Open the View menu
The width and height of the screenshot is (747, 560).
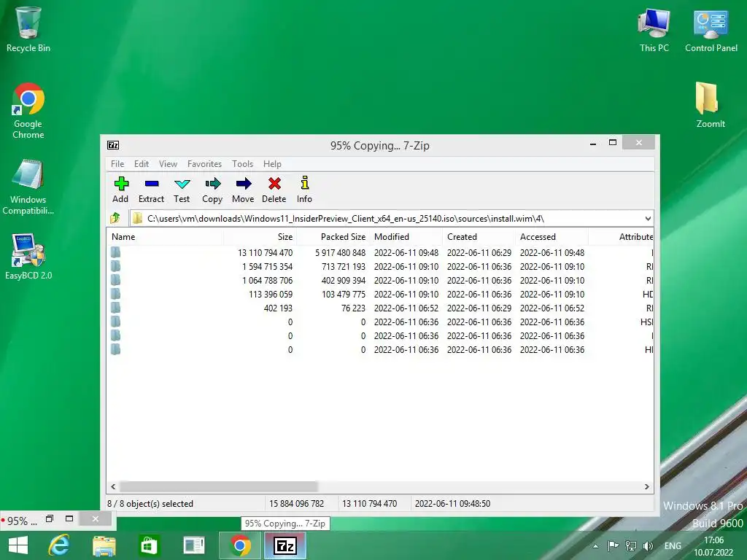[x=169, y=164]
